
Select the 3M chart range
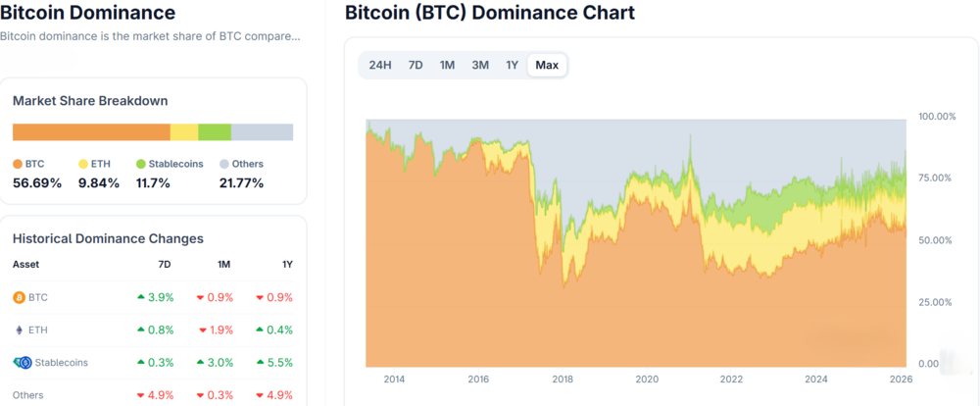480,65
